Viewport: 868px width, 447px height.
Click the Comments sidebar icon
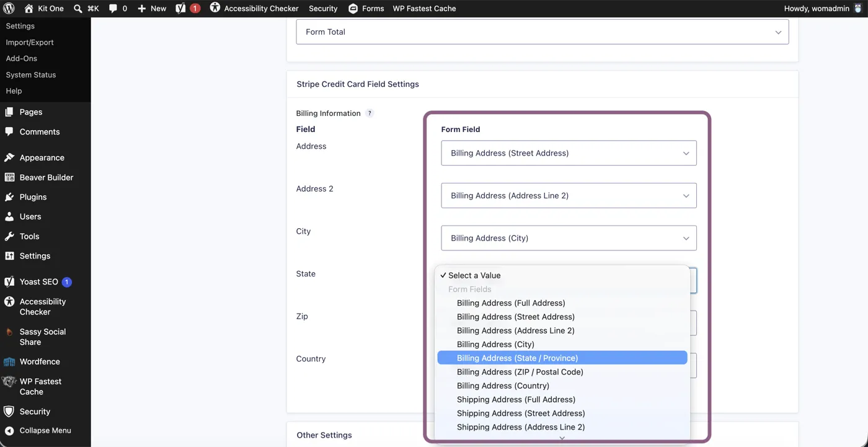(x=9, y=131)
